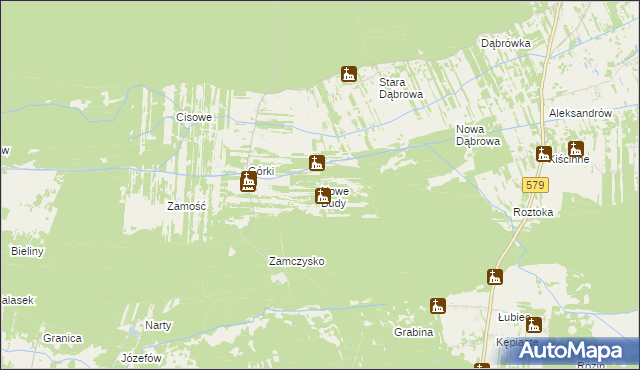Click the church icon on Nowe Budy
640x370 pixels.
click(x=323, y=196)
